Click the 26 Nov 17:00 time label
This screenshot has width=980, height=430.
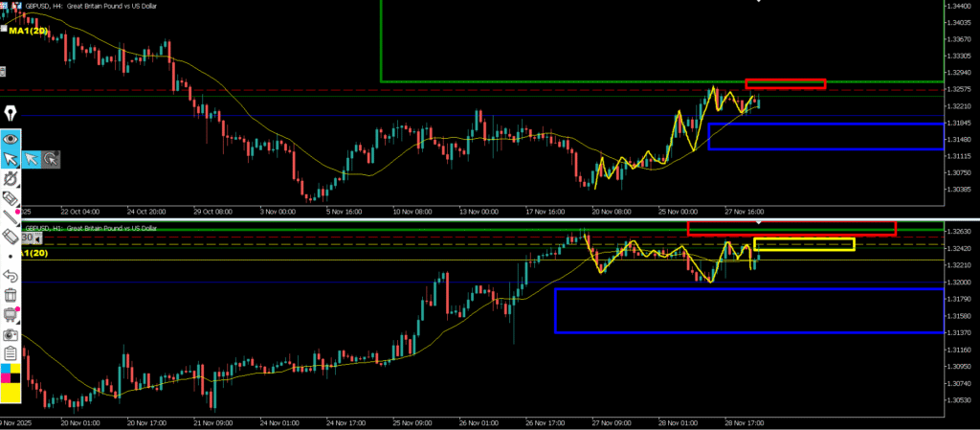546,423
